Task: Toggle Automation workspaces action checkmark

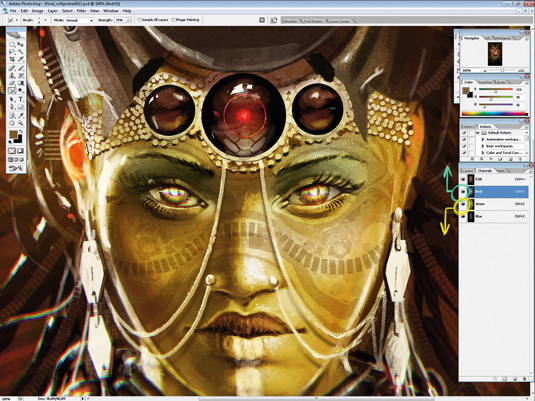Action: (464, 139)
